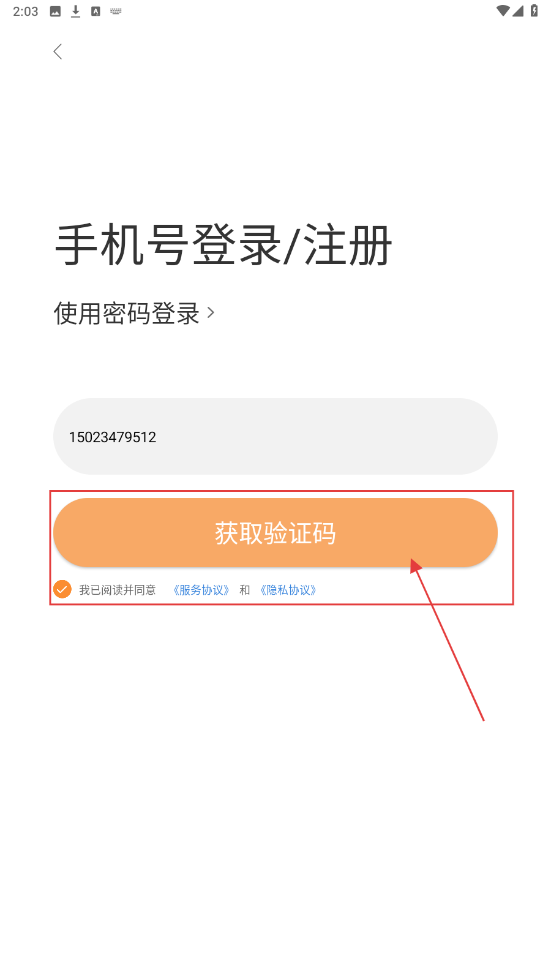Tap the cellular signal icon
Viewport: 551px width, 980px height.
coord(518,10)
